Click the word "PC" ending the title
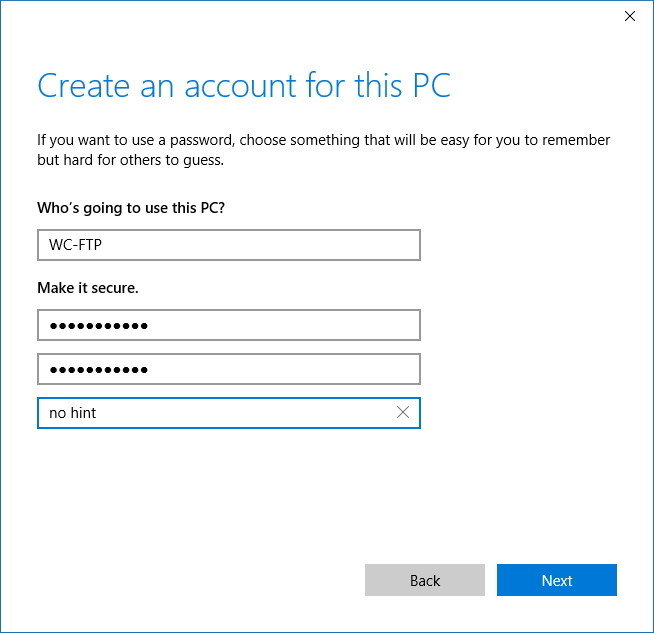This screenshot has width=654, height=633. [x=431, y=86]
